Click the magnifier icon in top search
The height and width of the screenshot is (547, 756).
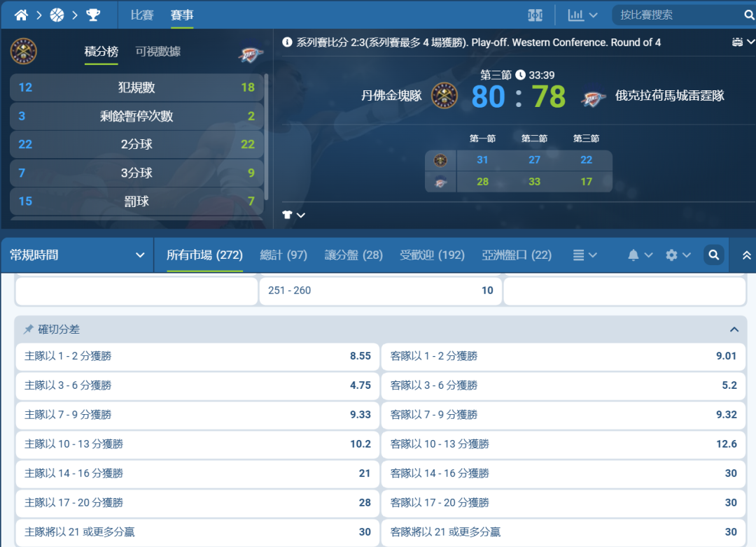[749, 15]
